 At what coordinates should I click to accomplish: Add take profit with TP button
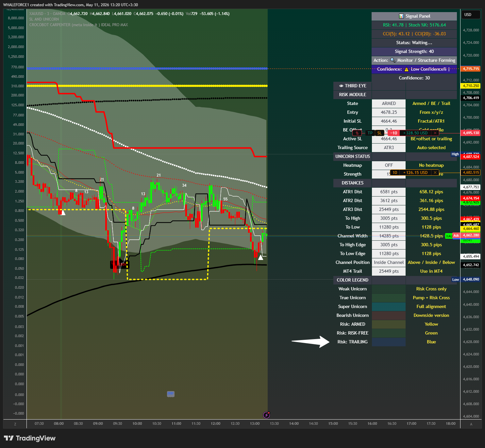(x=370, y=133)
